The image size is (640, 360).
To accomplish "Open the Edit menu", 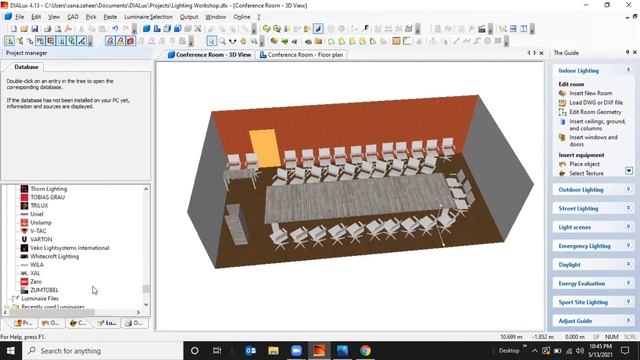I will pos(36,17).
